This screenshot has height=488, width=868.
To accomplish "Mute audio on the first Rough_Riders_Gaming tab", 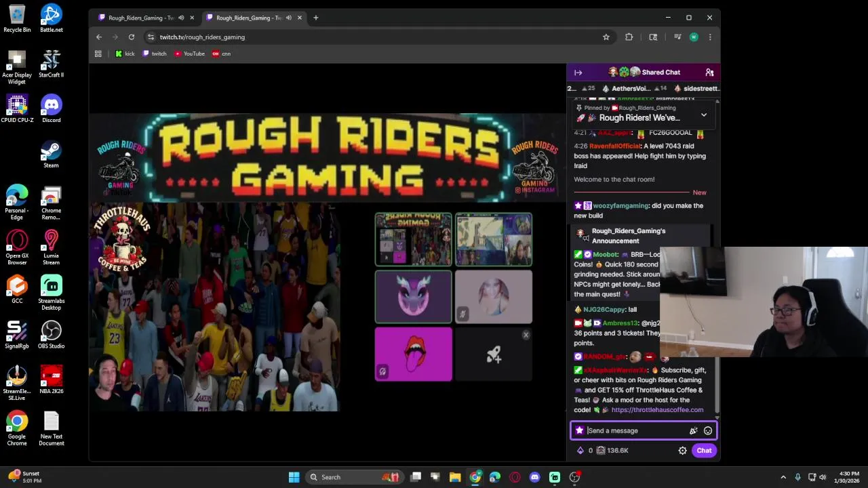I will click(x=181, y=18).
